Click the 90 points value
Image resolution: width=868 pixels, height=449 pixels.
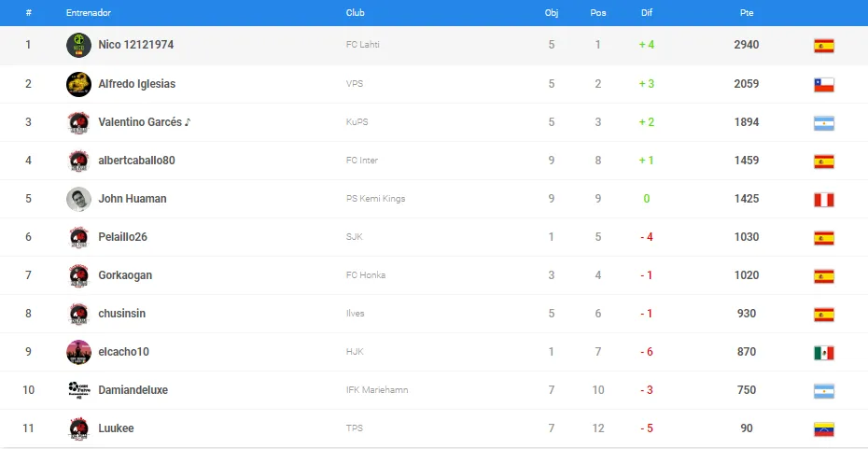coord(747,428)
